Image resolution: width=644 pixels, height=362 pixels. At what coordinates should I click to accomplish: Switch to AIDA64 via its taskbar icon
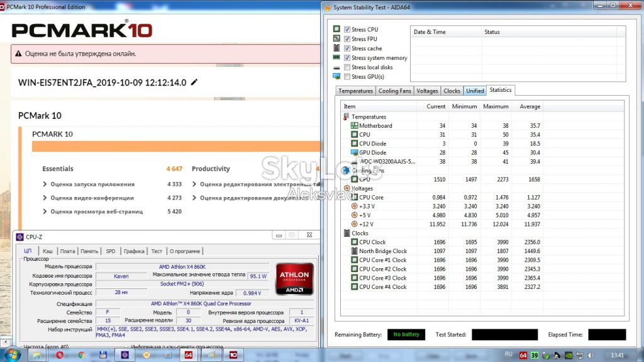pyautogui.click(x=189, y=354)
